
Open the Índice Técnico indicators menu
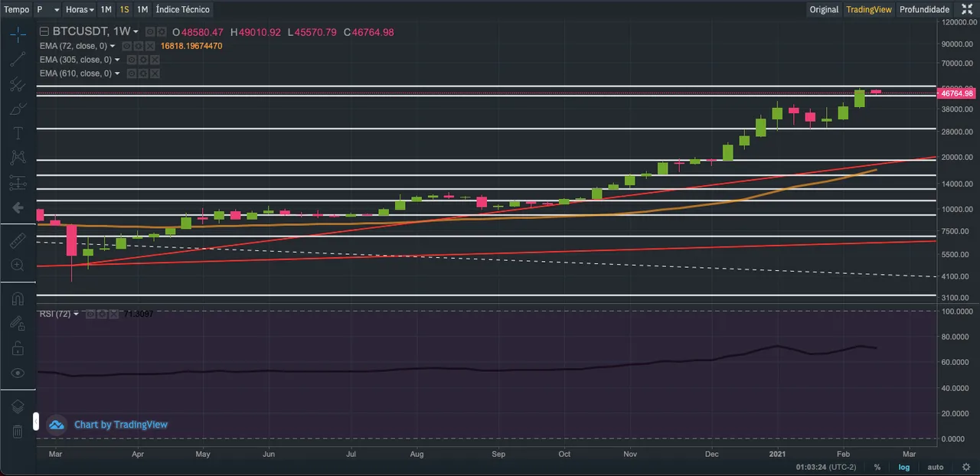pos(181,9)
